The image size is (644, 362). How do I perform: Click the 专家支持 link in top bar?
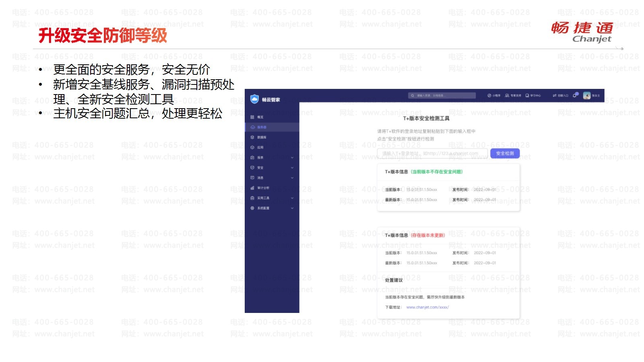[x=516, y=96]
